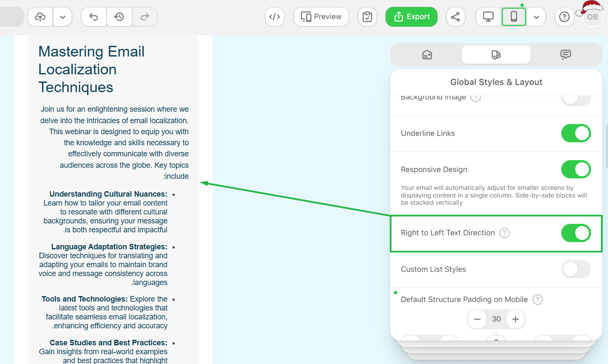Open the checklist panel

[x=367, y=17]
